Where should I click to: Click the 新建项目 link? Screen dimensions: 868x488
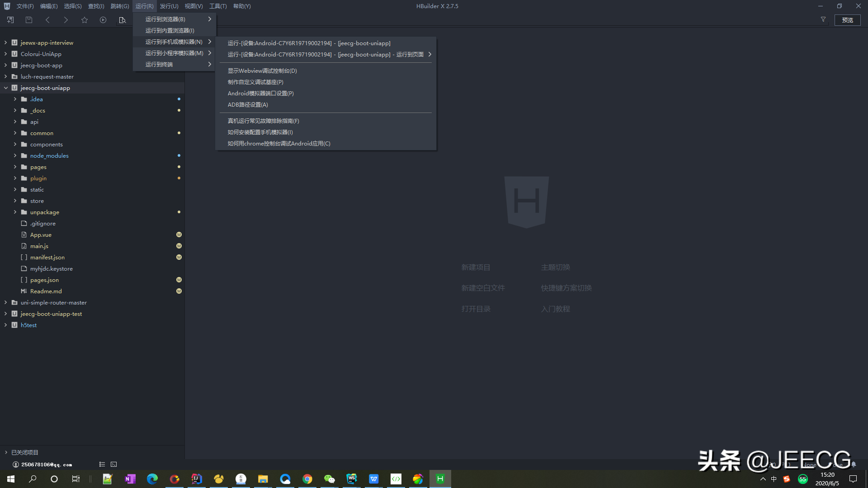click(x=476, y=267)
